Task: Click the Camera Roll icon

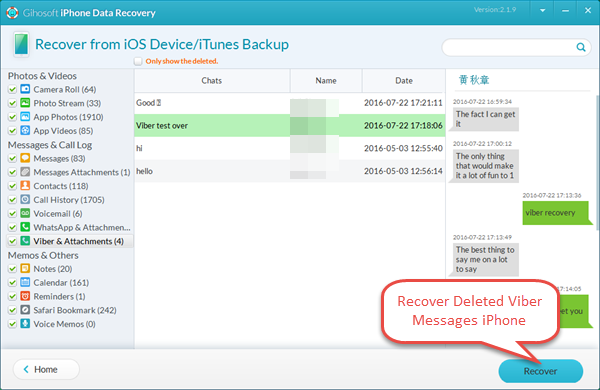Action: [x=25, y=89]
